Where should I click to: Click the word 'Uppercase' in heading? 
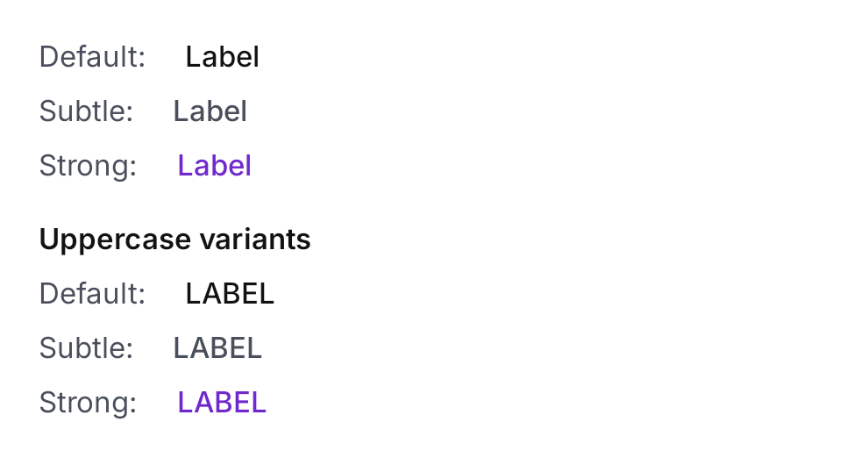pyautogui.click(x=115, y=240)
